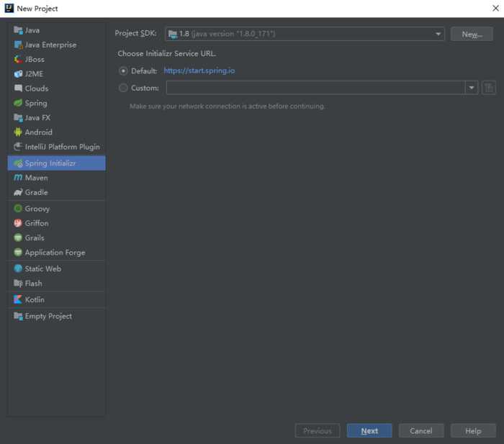This screenshot has width=504, height=444.
Task: Click the Next button
Action: [x=369, y=430]
